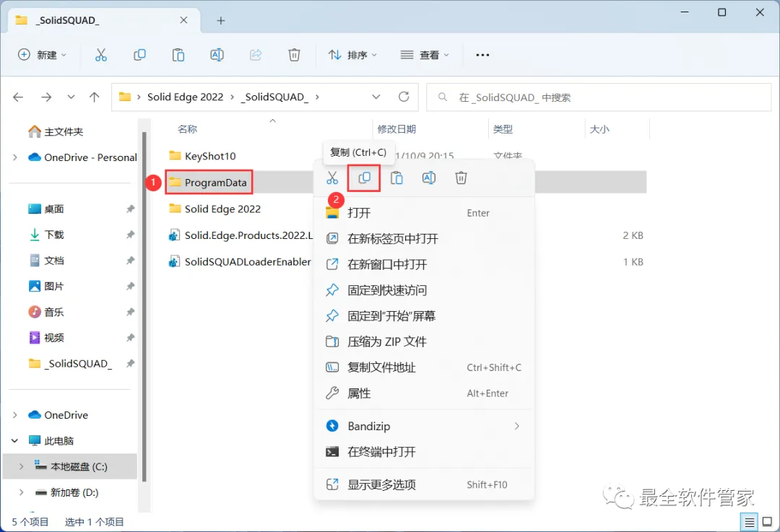Image resolution: width=780 pixels, height=532 pixels.
Task: Go forward with the forward arrow
Action: (x=46, y=97)
